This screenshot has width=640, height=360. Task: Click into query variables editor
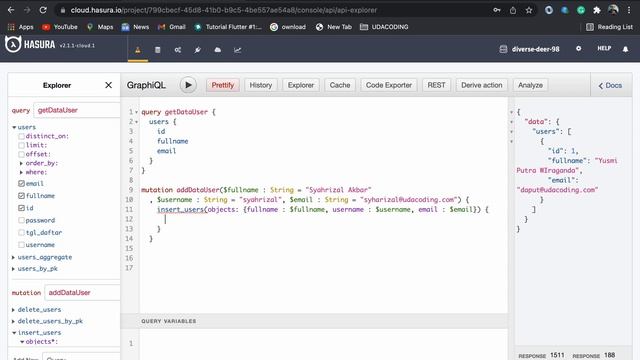pyautogui.click(x=324, y=344)
